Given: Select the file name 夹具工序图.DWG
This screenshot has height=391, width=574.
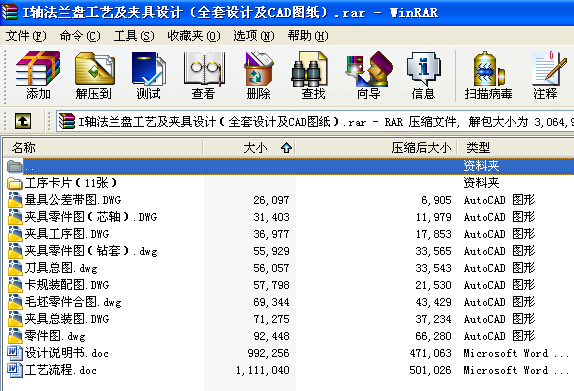Looking at the screenshot, I should point(67,234).
